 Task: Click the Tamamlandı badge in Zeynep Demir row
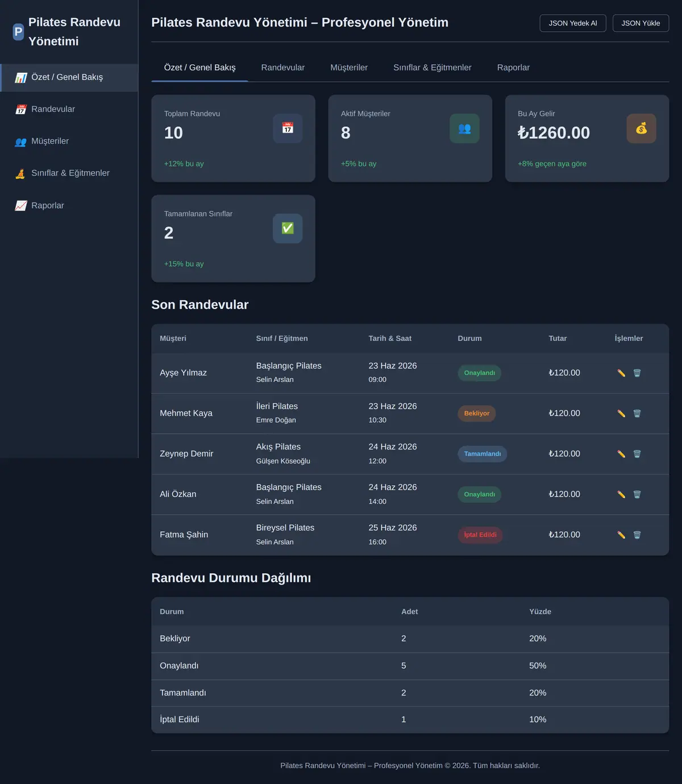point(482,454)
